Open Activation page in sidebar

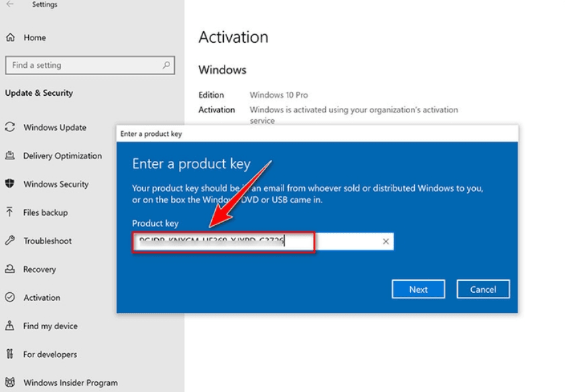click(x=42, y=298)
